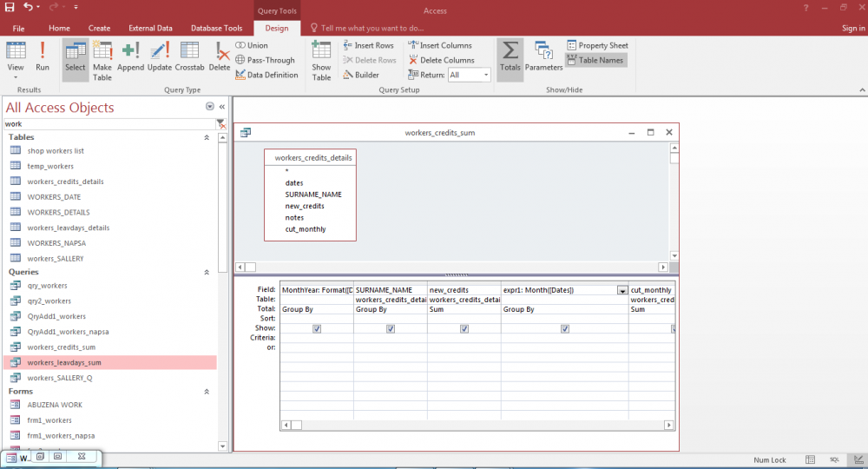Image resolution: width=868 pixels, height=469 pixels.
Task: Click Sum total cell under new_credits
Action: tap(464, 309)
